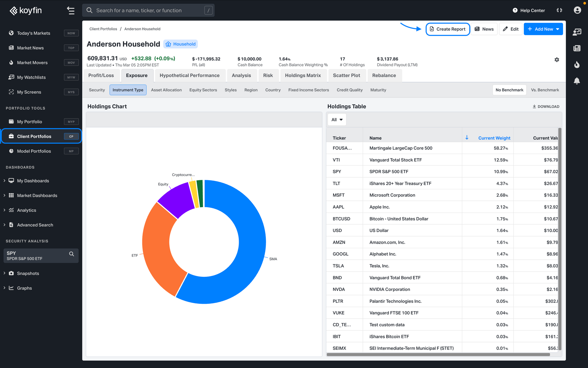Click the Create Report button

[447, 29]
